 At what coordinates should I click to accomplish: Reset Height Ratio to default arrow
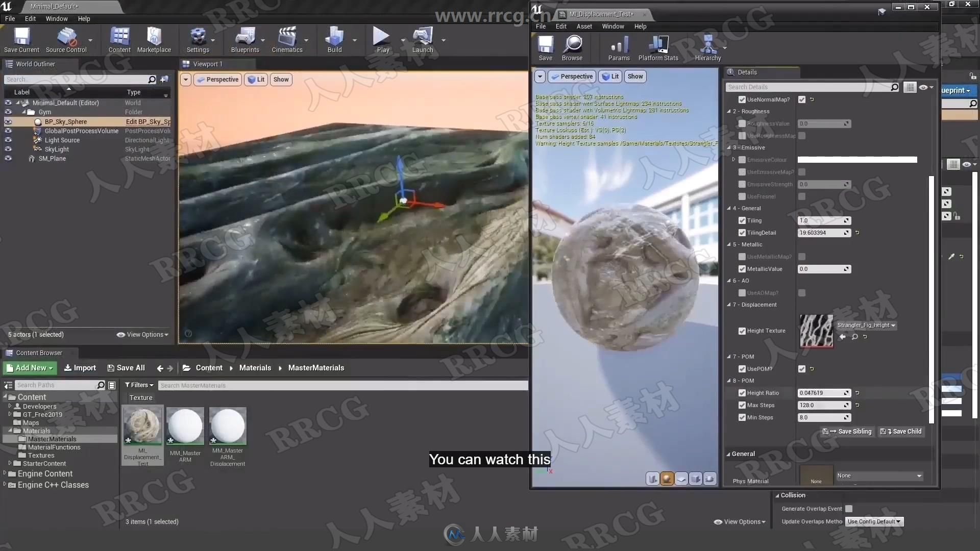(857, 393)
